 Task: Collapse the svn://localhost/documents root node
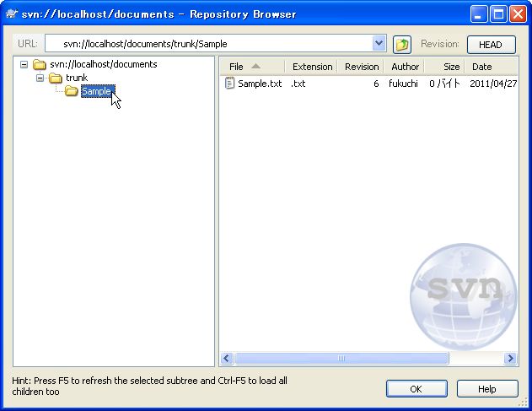coord(24,65)
